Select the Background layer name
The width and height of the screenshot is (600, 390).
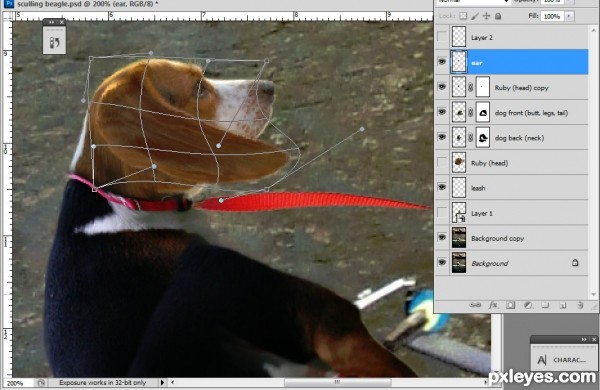tap(489, 263)
